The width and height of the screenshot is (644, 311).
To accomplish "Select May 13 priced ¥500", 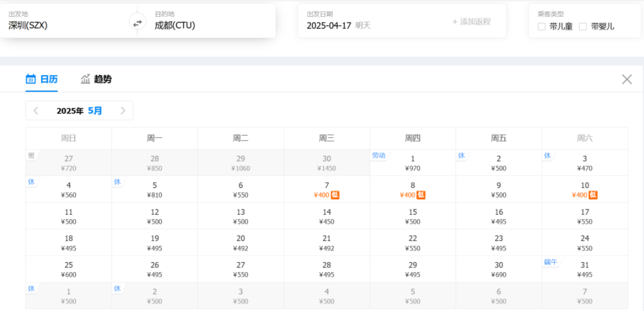I will click(x=241, y=216).
